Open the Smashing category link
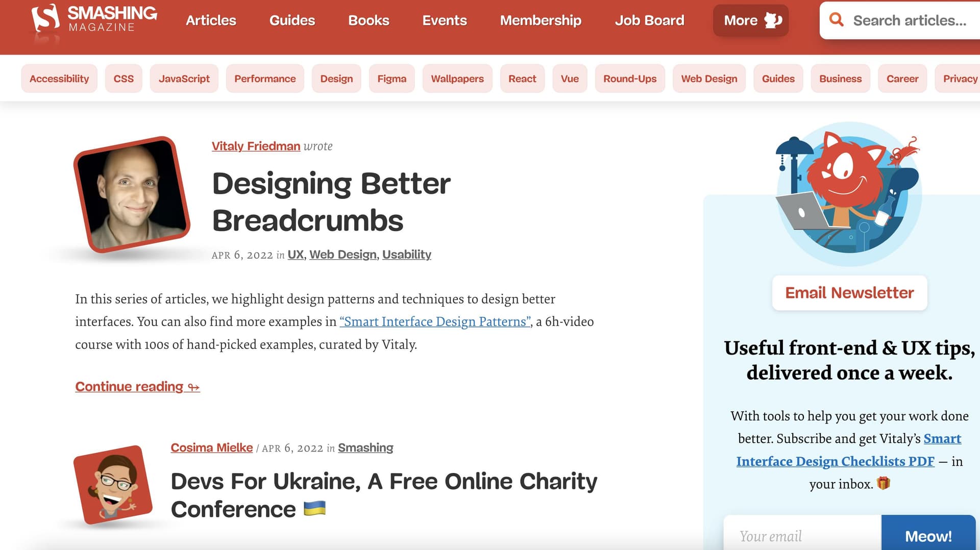 [x=365, y=447]
